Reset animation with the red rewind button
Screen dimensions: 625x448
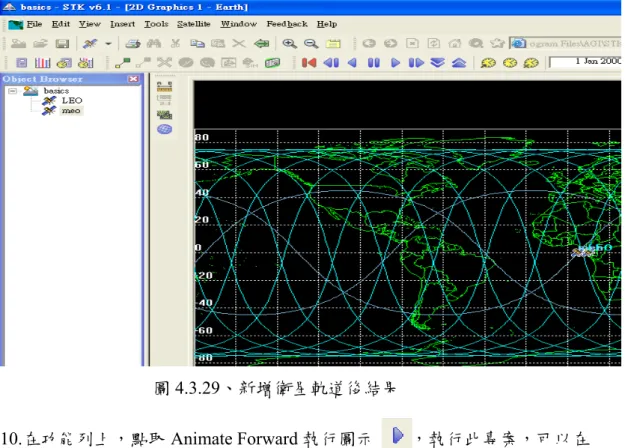pyautogui.click(x=309, y=63)
